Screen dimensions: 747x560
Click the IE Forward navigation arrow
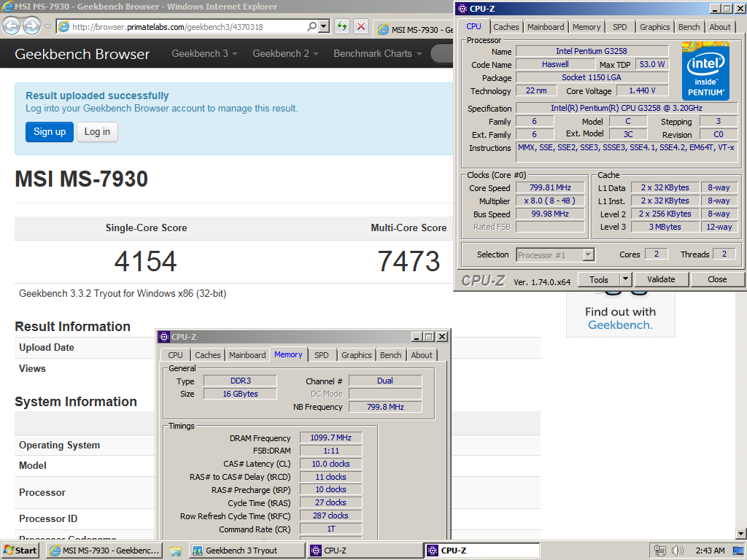pos(31,26)
